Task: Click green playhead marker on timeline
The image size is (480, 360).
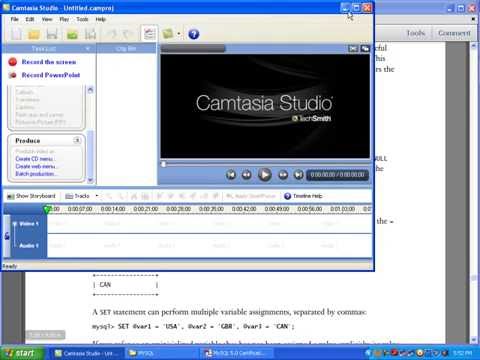Action: pos(47,209)
